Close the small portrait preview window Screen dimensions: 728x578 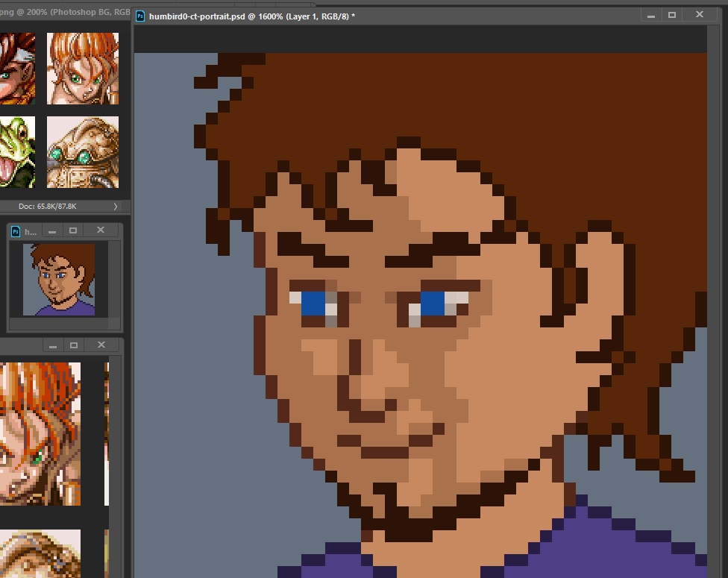click(101, 231)
